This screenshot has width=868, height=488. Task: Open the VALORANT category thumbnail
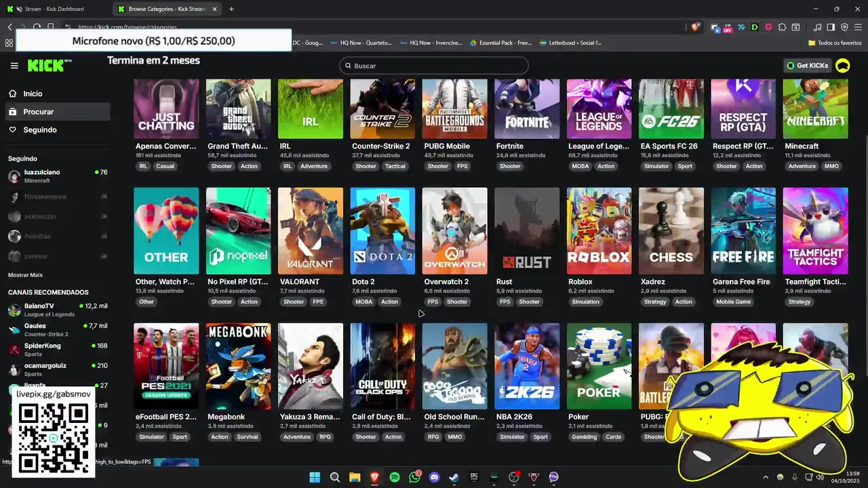coord(311,231)
